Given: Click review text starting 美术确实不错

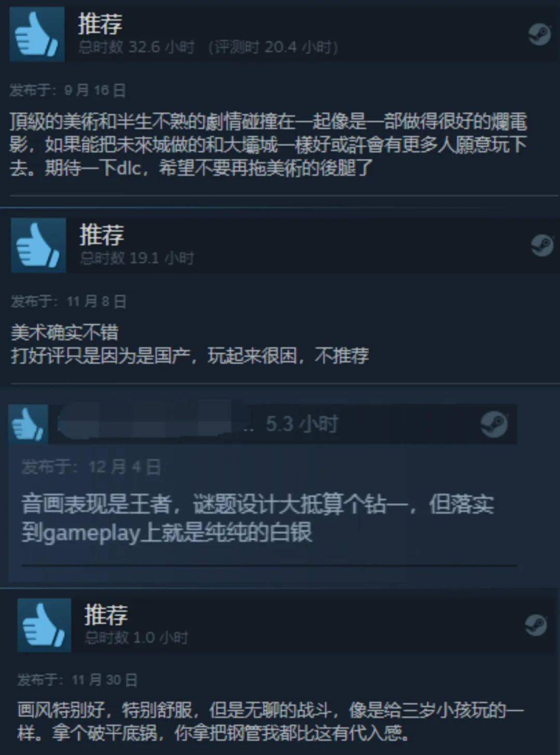Looking at the screenshot, I should point(190,344).
